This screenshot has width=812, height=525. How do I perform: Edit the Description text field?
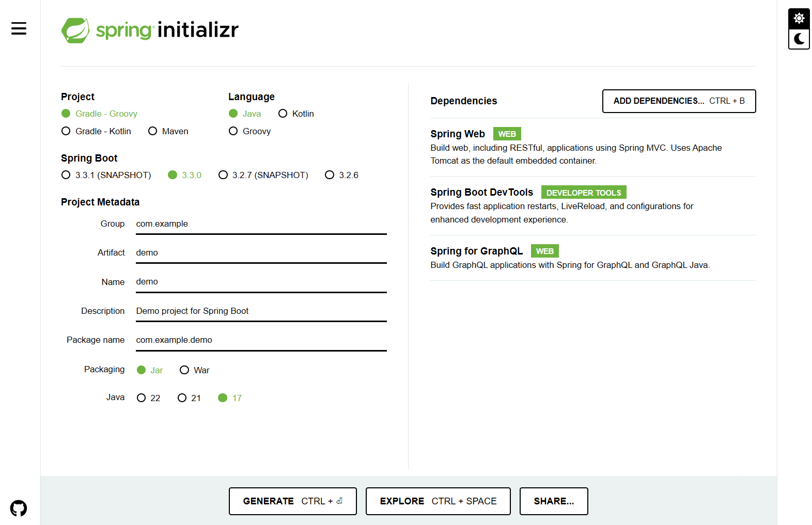point(261,311)
